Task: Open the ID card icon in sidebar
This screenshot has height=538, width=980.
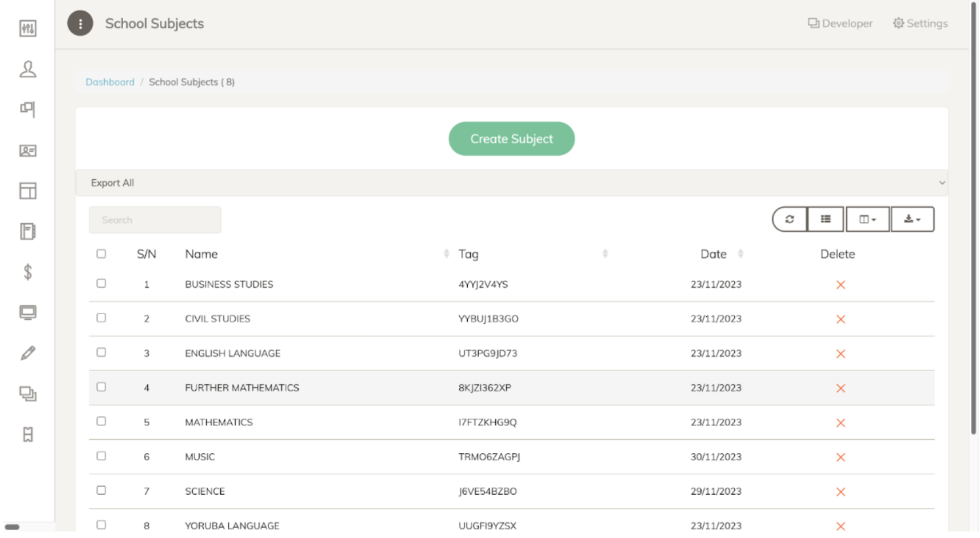Action: 28,151
